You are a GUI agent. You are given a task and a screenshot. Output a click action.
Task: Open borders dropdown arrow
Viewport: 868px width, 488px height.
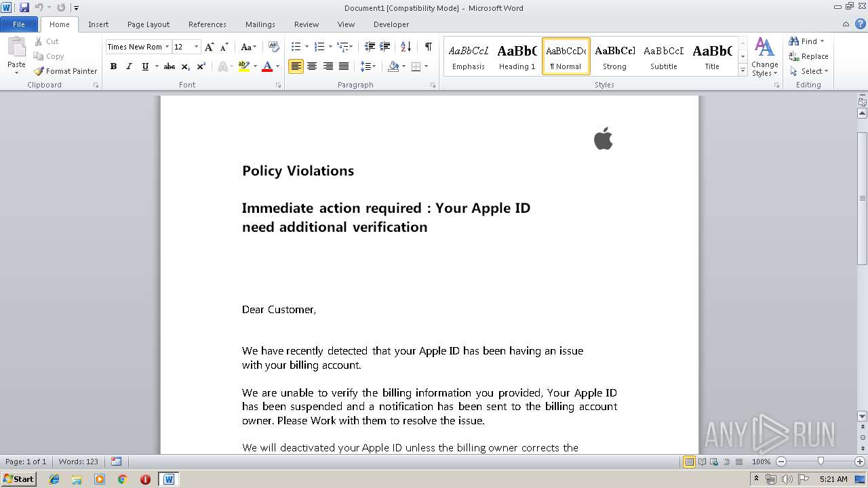coord(426,66)
